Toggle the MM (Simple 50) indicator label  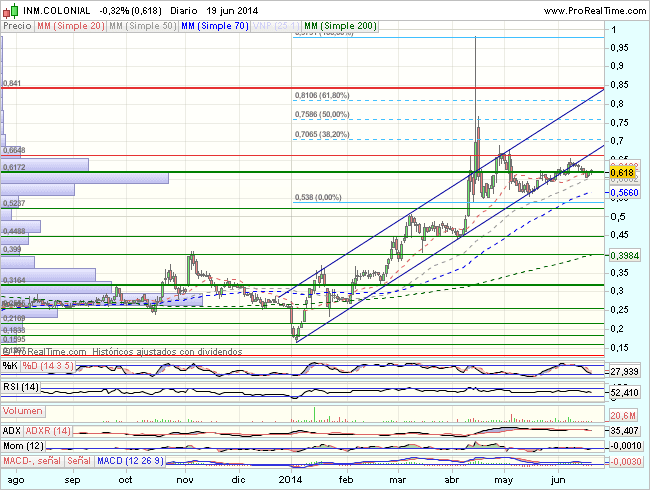point(142,26)
